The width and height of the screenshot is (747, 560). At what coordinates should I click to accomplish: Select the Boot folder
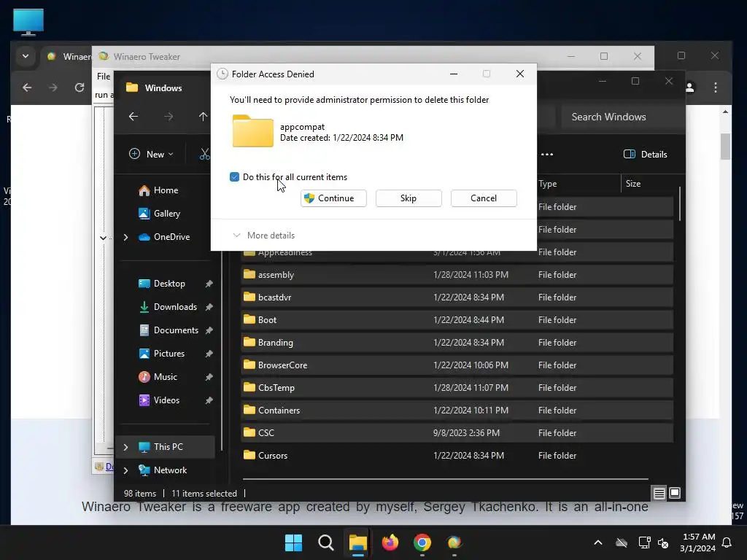(457, 320)
